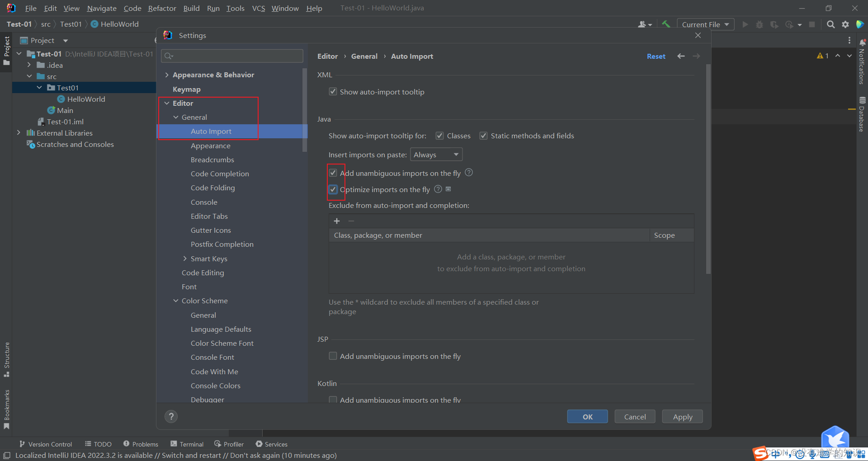This screenshot has height=461, width=868.
Task: Toggle Optimize imports on the fly checkbox
Action: coord(333,189)
